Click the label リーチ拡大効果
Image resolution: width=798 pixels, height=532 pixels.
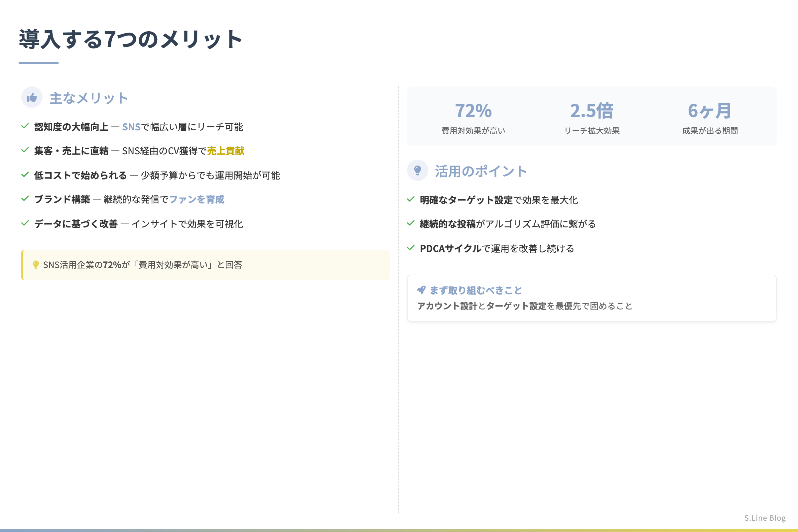coord(592,131)
